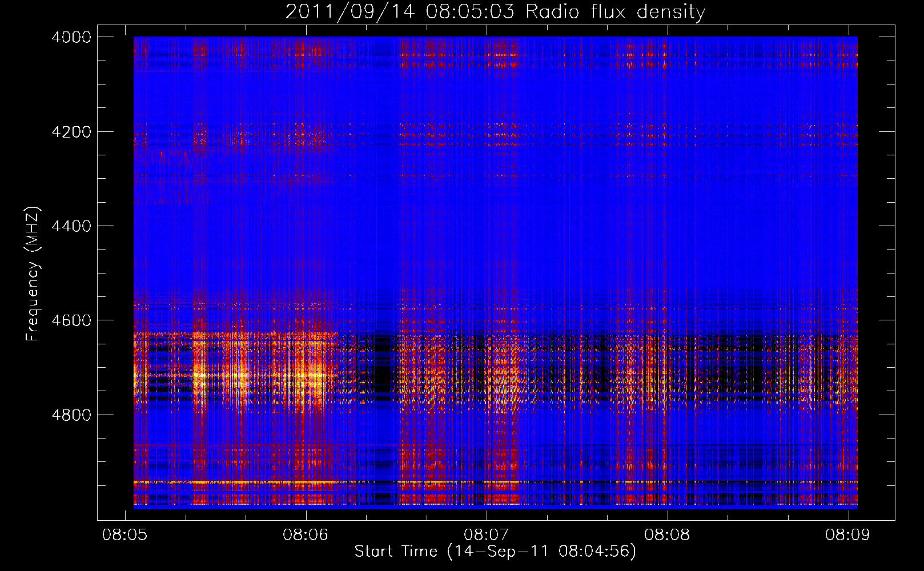Click the "Frequency (MHZ)" axis title

coord(33,274)
